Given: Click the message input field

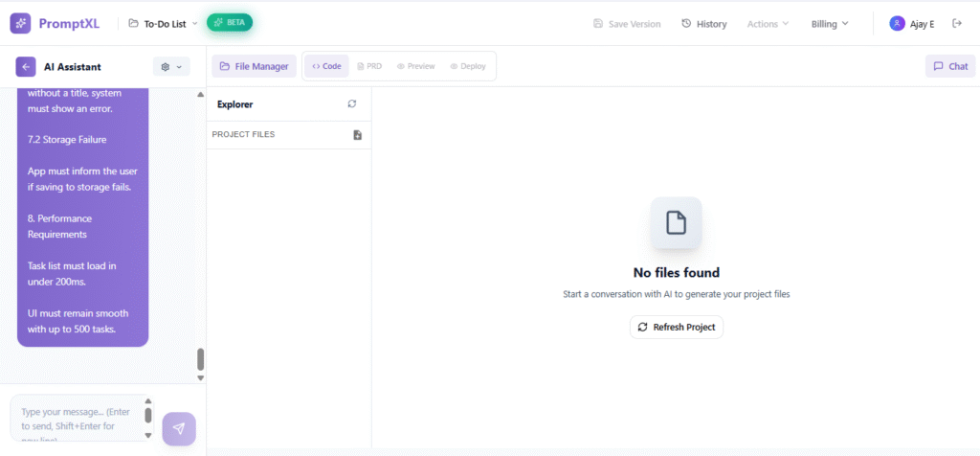Looking at the screenshot, I should pyautogui.click(x=75, y=418).
